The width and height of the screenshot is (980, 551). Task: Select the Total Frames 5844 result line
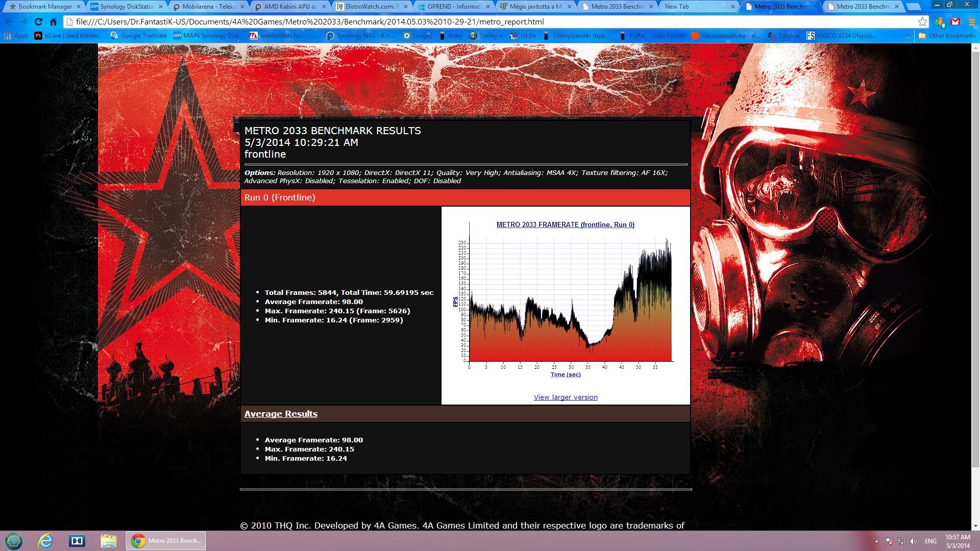coord(349,292)
